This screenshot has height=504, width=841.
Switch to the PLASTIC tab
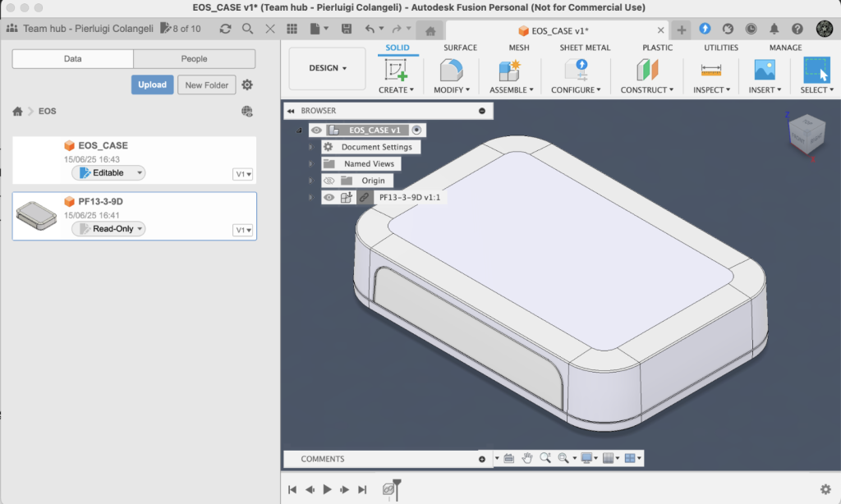coord(658,48)
